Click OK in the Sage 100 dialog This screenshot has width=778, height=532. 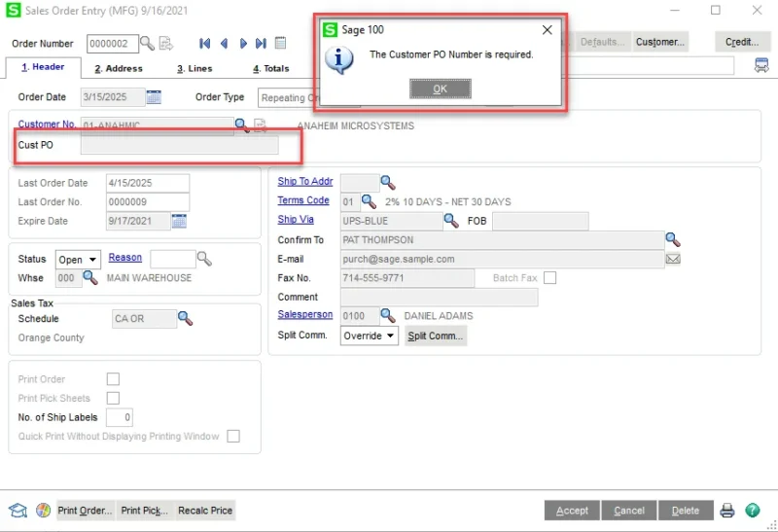[441, 89]
